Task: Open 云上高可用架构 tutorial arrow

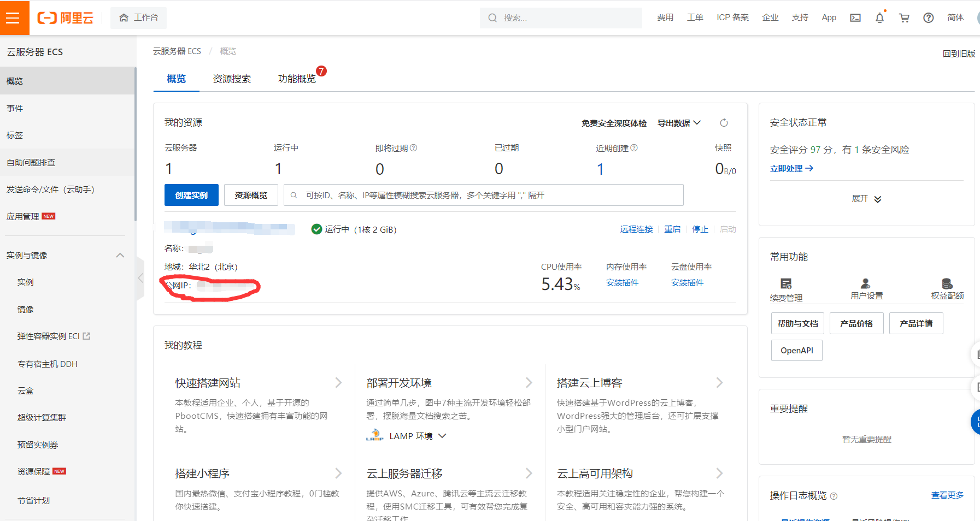Action: (719, 473)
